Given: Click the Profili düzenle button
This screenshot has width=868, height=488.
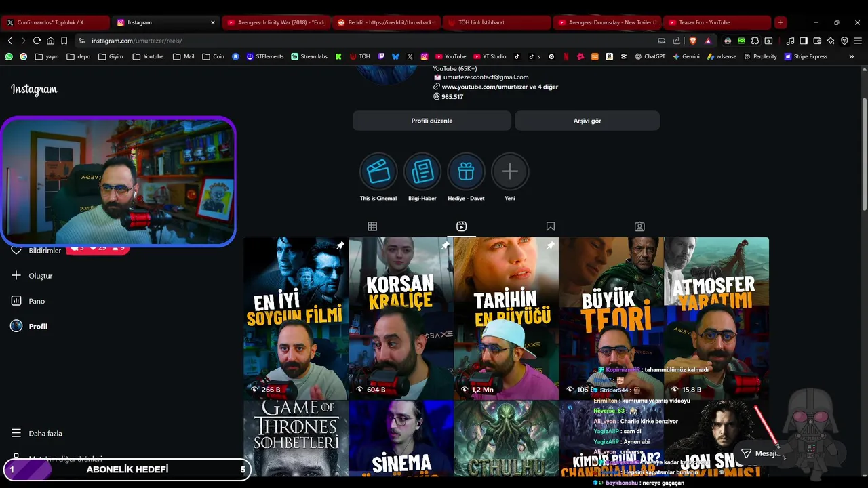Looking at the screenshot, I should pyautogui.click(x=431, y=121).
